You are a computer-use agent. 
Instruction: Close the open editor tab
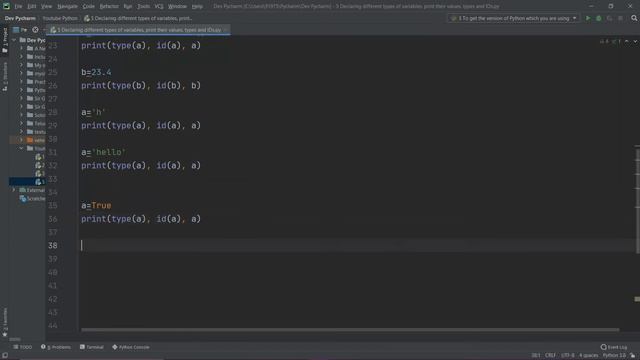point(226,30)
